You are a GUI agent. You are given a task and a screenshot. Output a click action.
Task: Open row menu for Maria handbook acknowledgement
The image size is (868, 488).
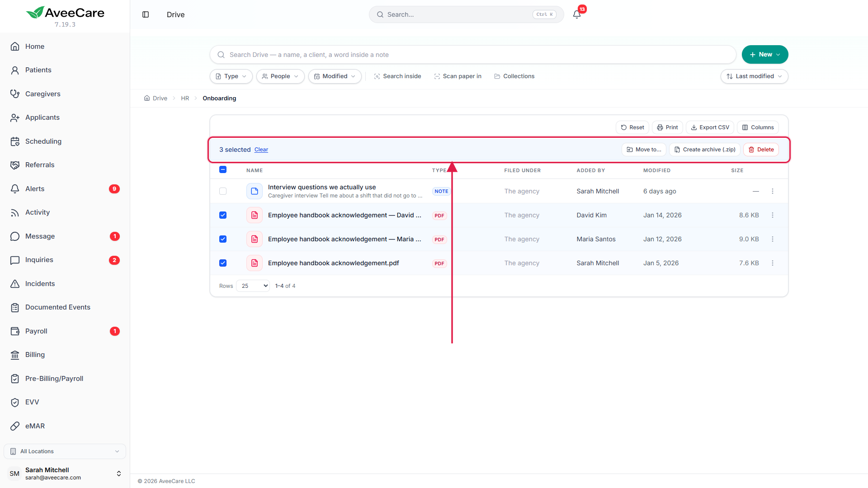[773, 239]
